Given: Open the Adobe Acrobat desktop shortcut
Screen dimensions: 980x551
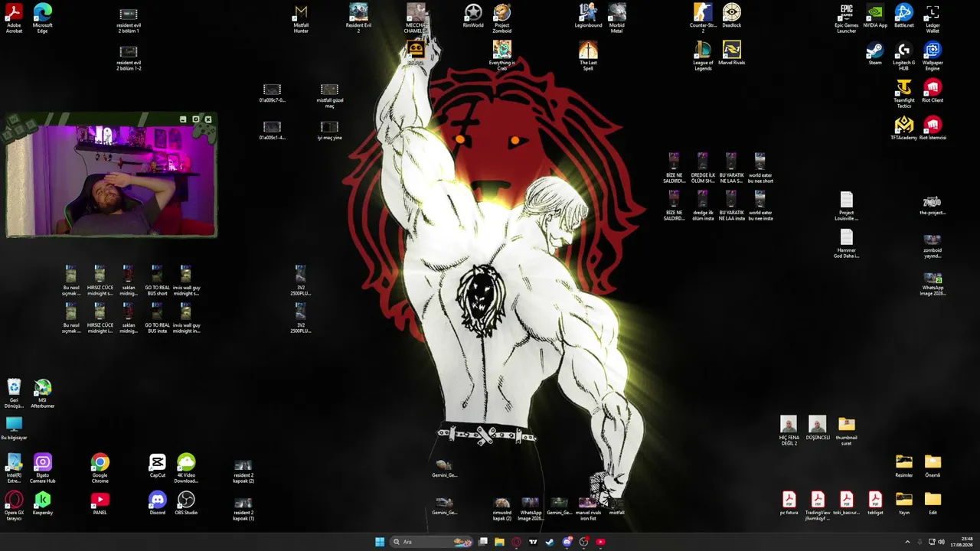Looking at the screenshot, I should 14,18.
